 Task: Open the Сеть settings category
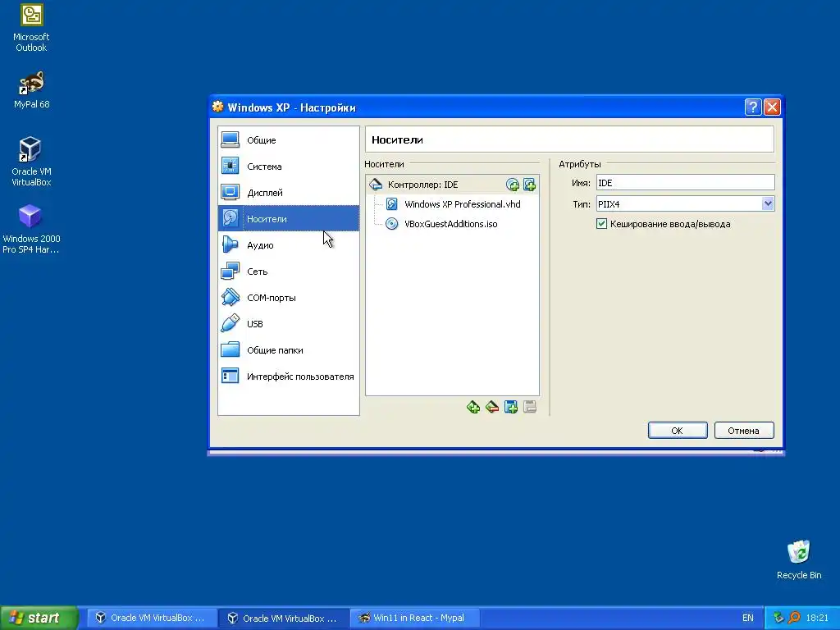pyautogui.click(x=288, y=271)
